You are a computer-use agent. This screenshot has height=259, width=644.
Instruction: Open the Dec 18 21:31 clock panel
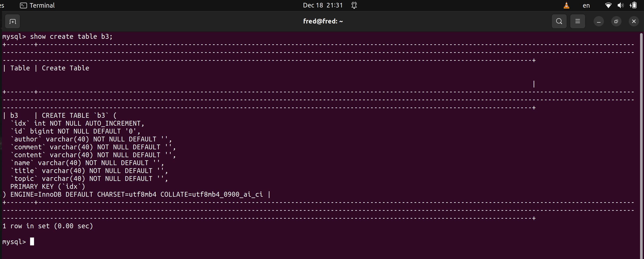point(323,5)
